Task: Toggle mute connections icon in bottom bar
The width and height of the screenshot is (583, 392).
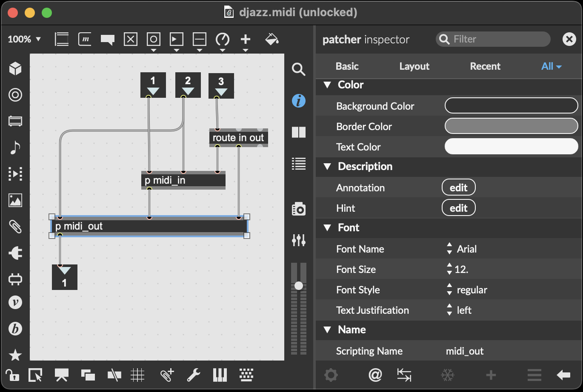Action: tap(114, 375)
